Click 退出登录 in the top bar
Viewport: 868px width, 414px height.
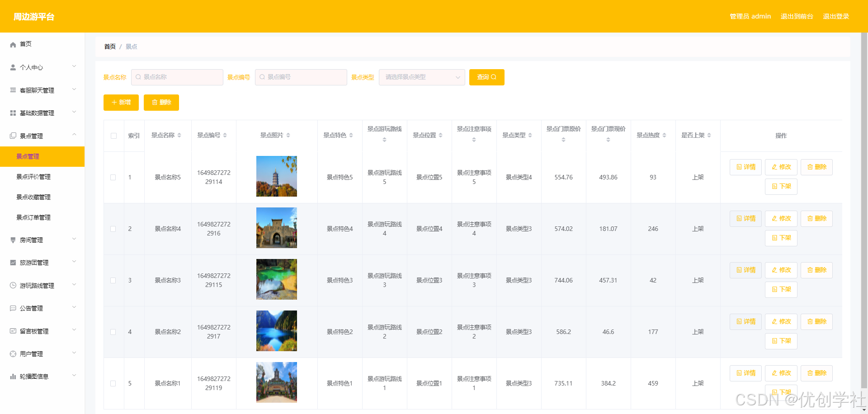coord(836,16)
